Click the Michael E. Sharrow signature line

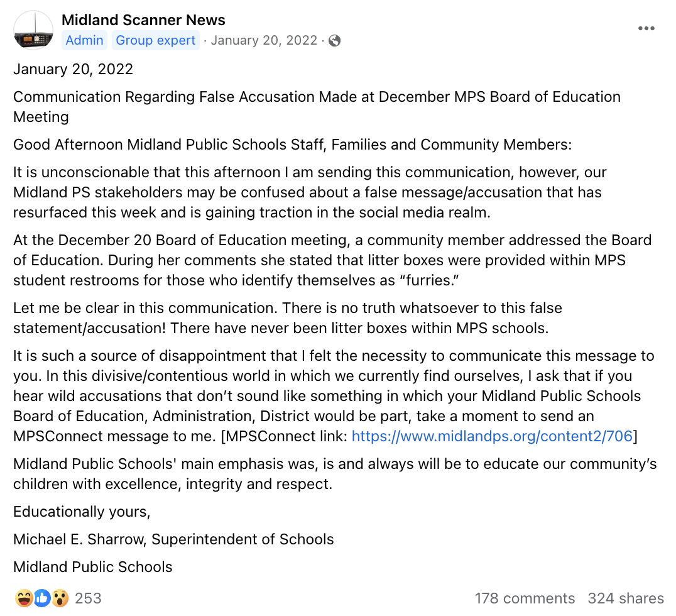[x=173, y=539]
